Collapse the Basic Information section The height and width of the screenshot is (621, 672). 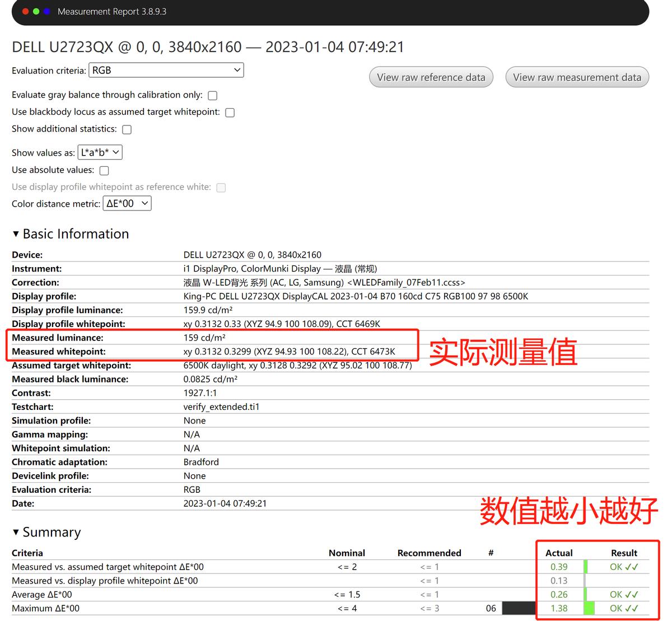click(16, 234)
